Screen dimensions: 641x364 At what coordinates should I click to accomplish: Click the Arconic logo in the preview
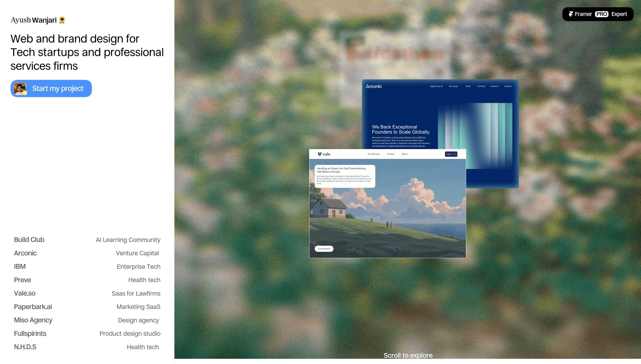(374, 86)
